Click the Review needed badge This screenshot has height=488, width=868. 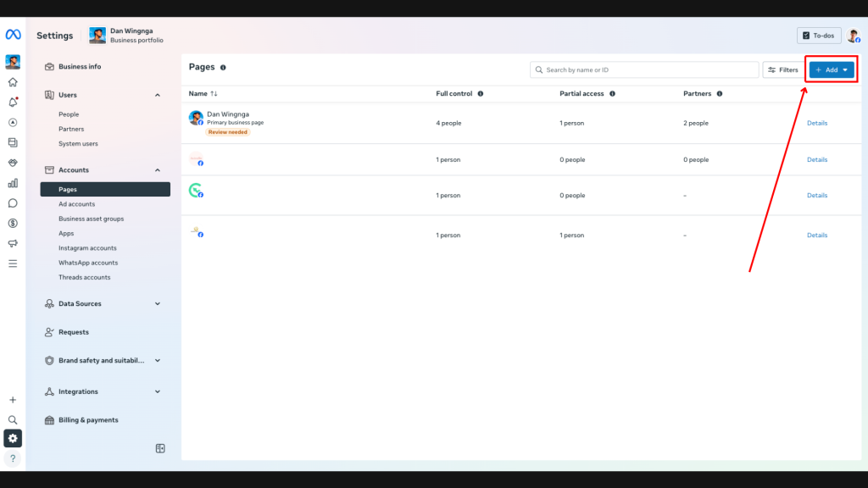tap(227, 131)
